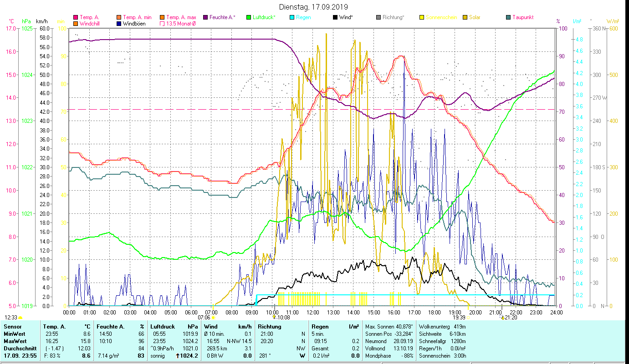Click the Luftdruck column header in table
This screenshot has height=364, width=629.
[x=162, y=327]
